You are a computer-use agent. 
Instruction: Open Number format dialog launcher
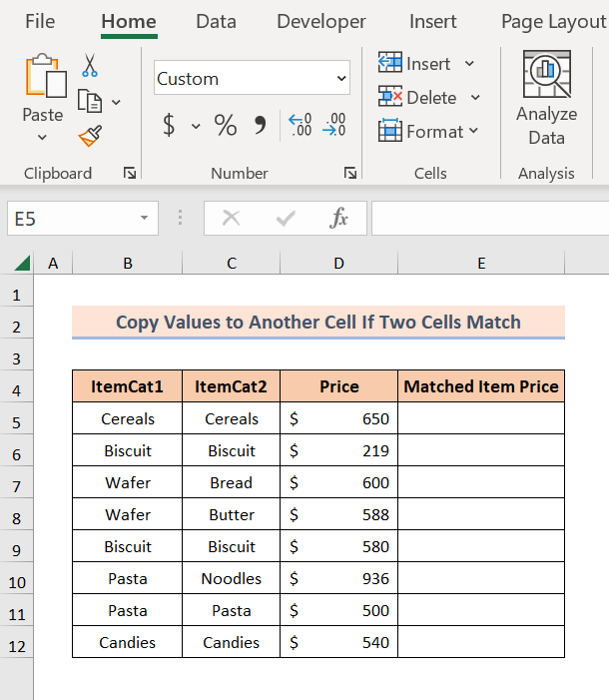tap(350, 173)
